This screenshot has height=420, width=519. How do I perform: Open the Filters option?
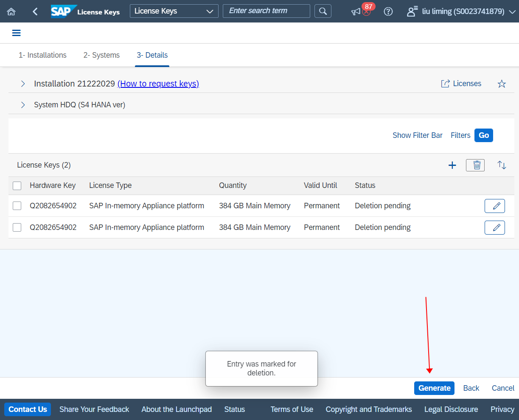pos(460,135)
